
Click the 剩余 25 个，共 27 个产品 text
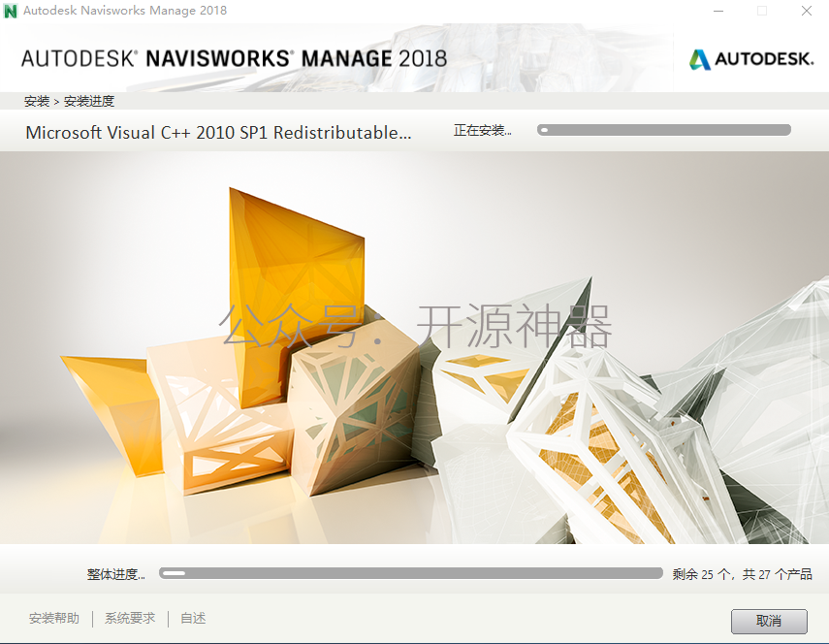(x=743, y=574)
